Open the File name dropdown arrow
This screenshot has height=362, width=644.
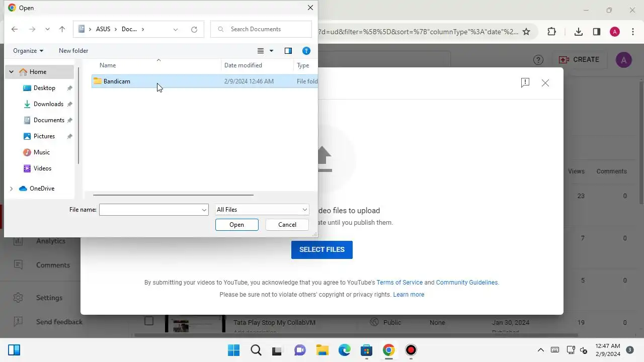pyautogui.click(x=204, y=210)
